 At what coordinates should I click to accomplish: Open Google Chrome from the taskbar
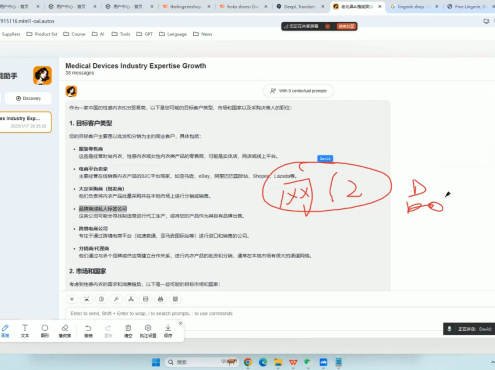248,362
